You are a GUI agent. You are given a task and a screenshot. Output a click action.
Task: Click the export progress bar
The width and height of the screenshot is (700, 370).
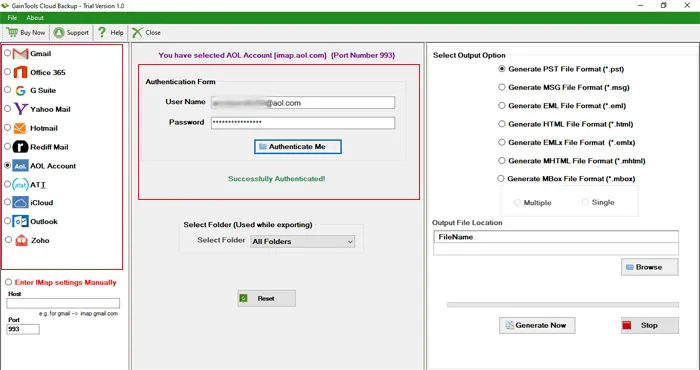(x=563, y=305)
